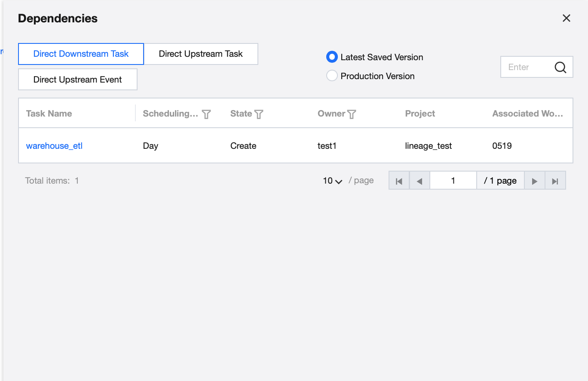
Task: Click the Task Name column header
Action: coord(49,114)
